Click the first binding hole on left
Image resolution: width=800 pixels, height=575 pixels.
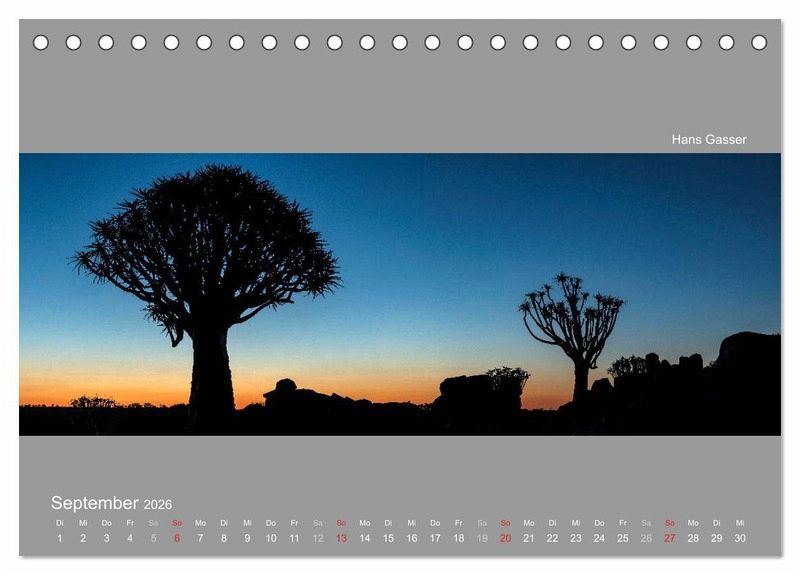coord(41,42)
